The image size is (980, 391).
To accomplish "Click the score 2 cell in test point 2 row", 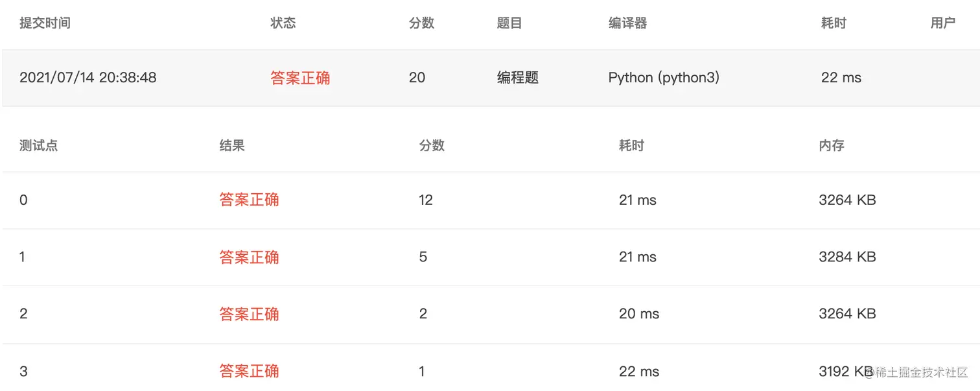I will tap(423, 314).
